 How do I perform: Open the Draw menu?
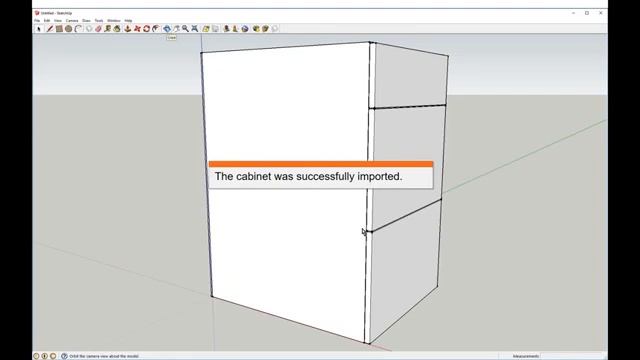pyautogui.click(x=86, y=20)
